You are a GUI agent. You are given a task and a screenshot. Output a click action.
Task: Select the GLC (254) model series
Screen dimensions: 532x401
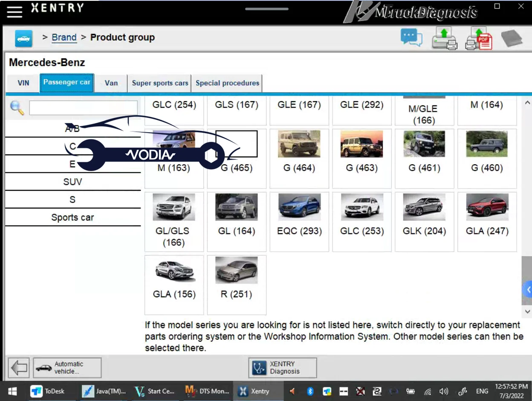(x=174, y=110)
